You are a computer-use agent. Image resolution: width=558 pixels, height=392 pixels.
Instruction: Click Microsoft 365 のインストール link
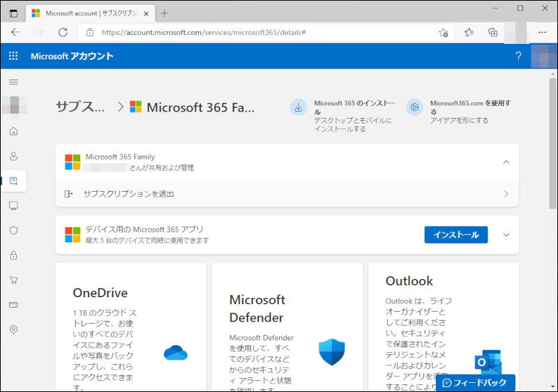(x=354, y=107)
